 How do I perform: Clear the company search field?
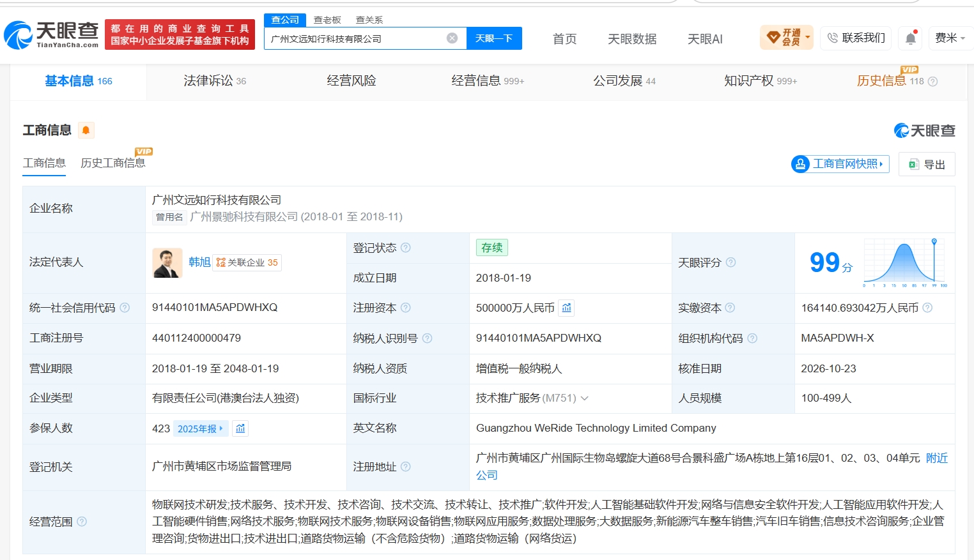(452, 38)
